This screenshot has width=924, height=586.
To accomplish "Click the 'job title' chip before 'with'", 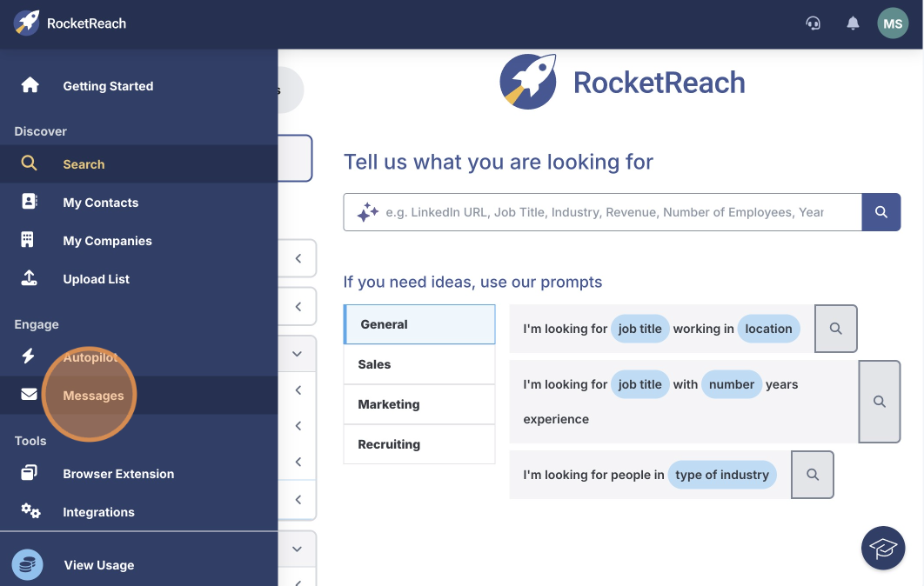I will tap(640, 384).
